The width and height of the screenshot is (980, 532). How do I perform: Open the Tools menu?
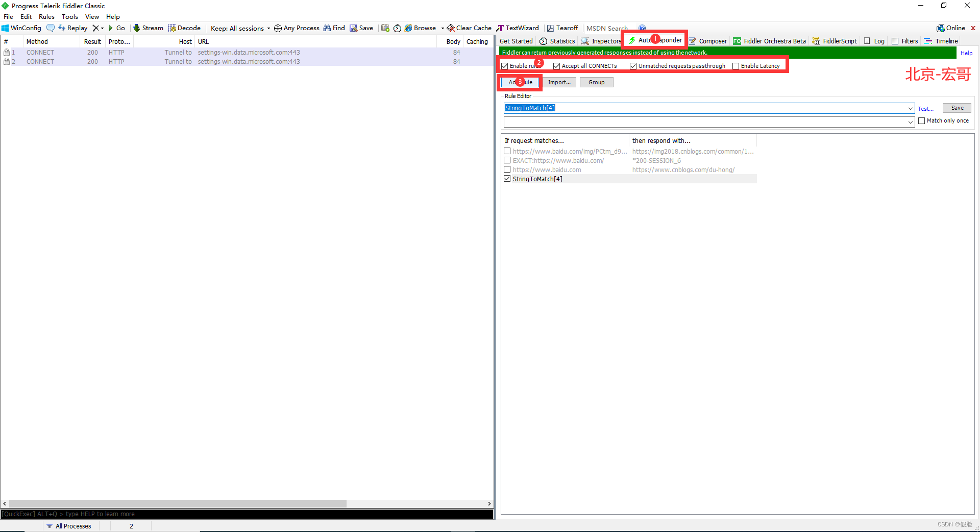70,16
